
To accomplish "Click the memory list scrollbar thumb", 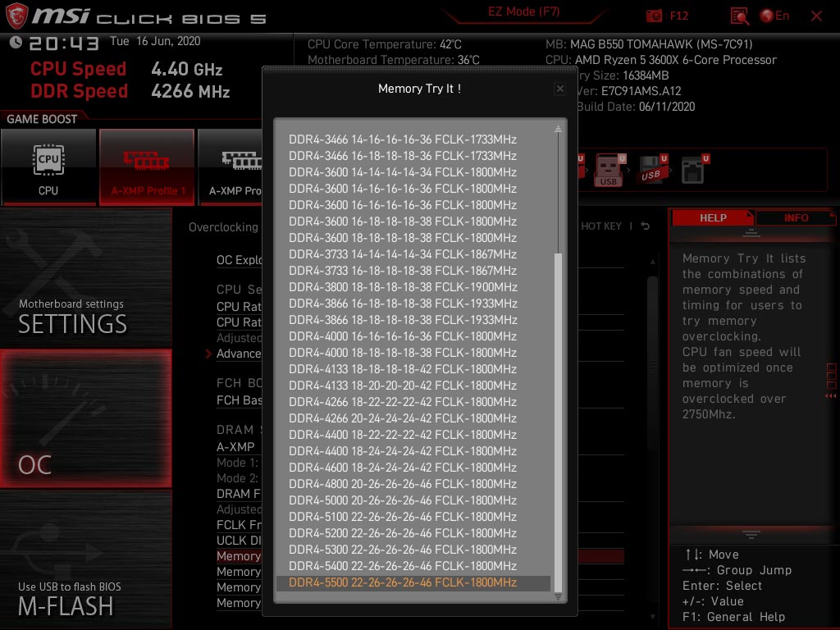I will [558, 422].
